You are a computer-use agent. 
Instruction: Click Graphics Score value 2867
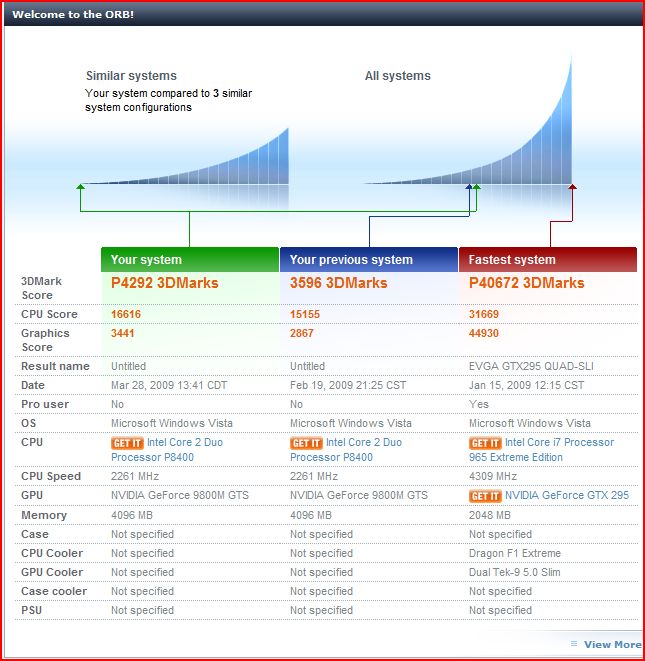pos(302,333)
